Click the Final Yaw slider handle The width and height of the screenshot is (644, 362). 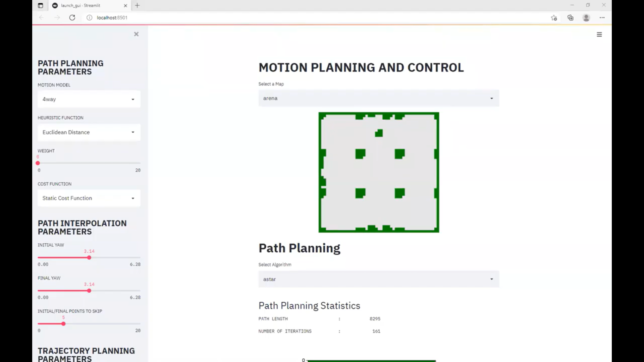[89, 291]
